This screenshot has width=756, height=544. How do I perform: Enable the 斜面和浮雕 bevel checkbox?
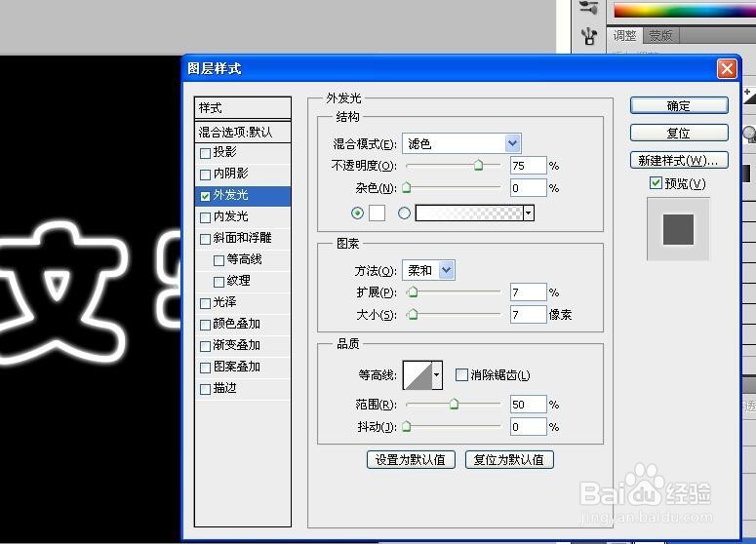pos(206,239)
